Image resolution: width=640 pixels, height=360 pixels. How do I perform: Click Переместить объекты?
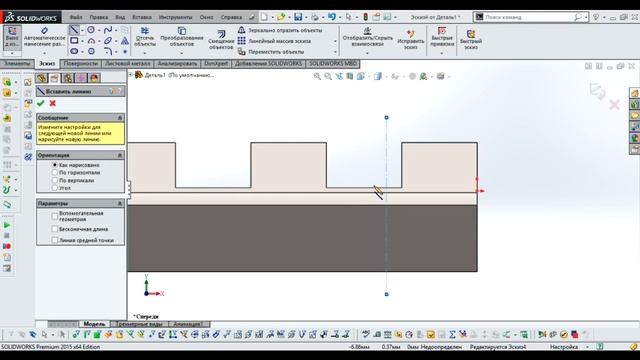[x=271, y=52]
